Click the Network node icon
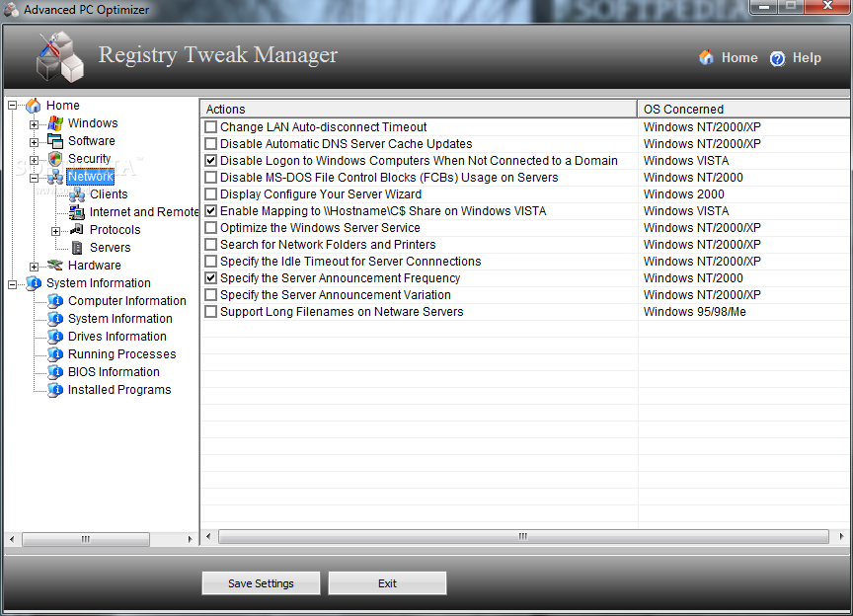 coord(55,177)
